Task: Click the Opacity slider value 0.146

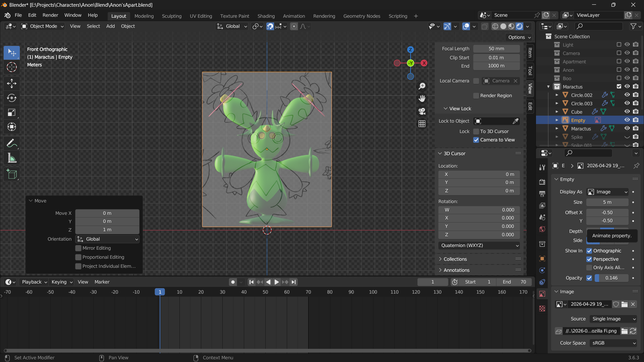Action: click(x=611, y=278)
